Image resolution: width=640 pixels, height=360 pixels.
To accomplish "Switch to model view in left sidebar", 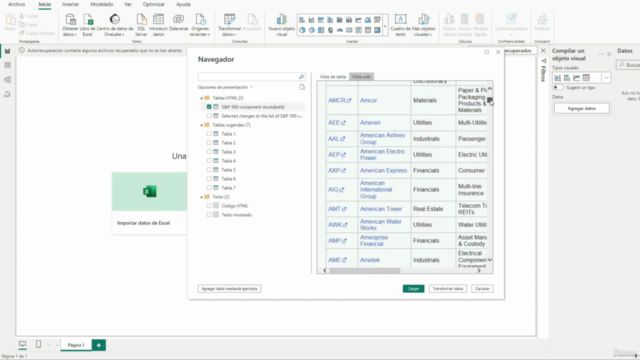I will [7, 80].
